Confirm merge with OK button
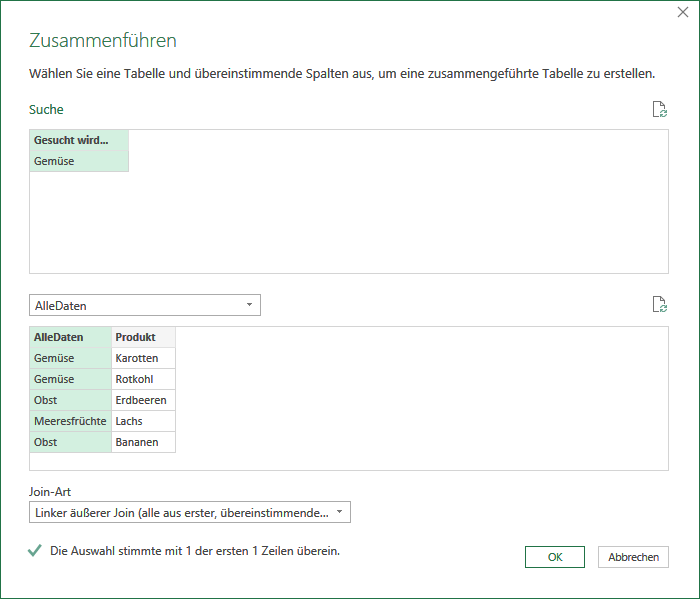 point(554,557)
